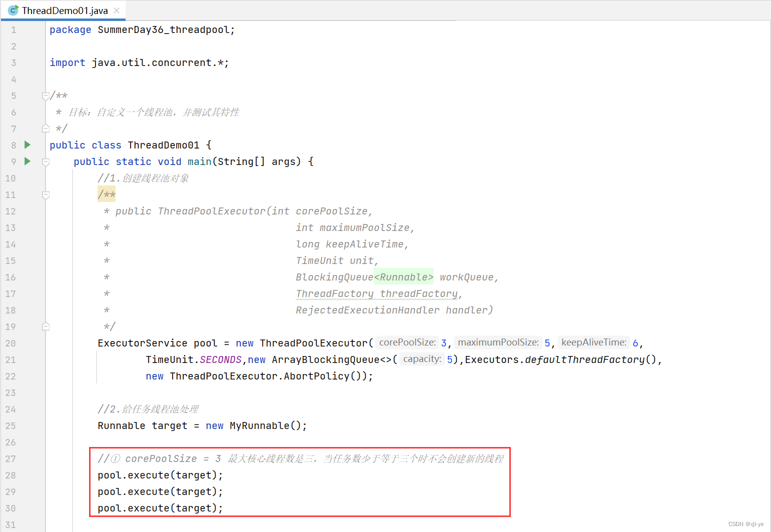Screen dimensions: 771x532
Task: Select the ThreadDemo01.java editor tab
Action: click(x=64, y=10)
